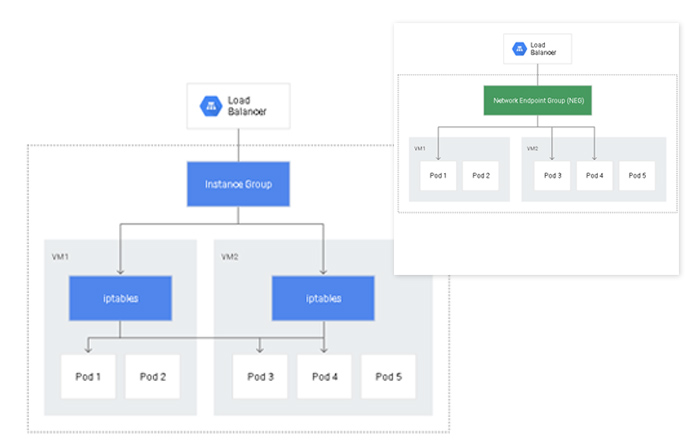Click the blue Load Balancer hexagon icon in the Instance Group diagram
The height and width of the screenshot is (448, 700).
[213, 106]
